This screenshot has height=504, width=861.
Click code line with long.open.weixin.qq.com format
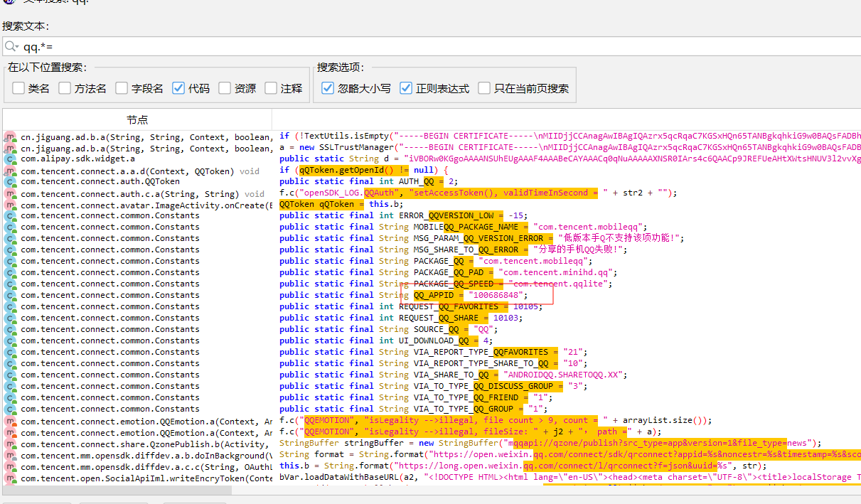point(523,466)
